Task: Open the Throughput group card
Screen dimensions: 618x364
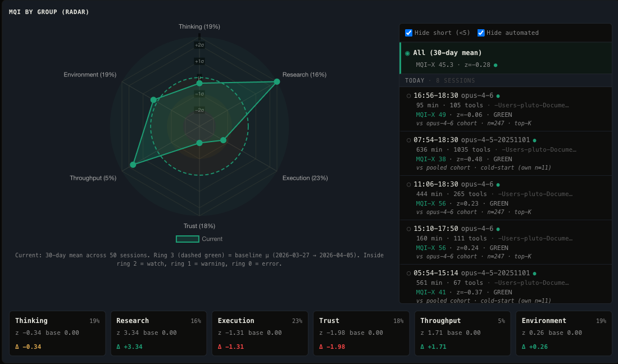Action: click(x=463, y=333)
